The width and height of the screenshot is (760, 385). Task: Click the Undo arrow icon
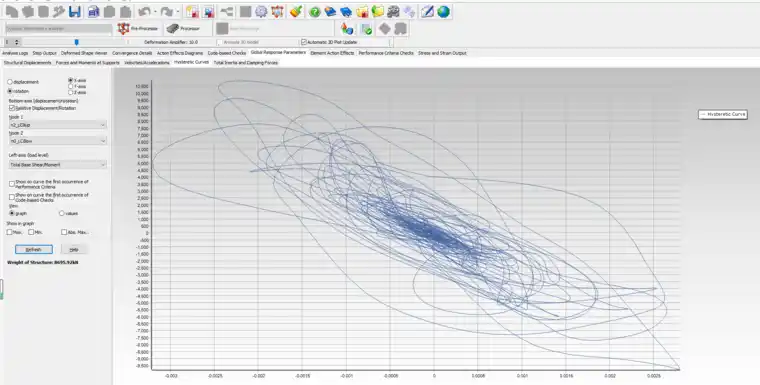(x=144, y=11)
